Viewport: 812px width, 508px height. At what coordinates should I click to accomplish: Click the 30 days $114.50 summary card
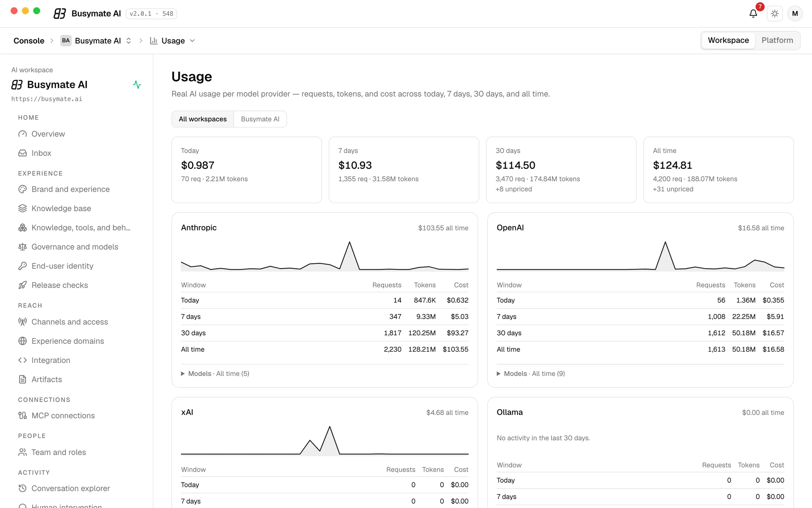pos(561,170)
